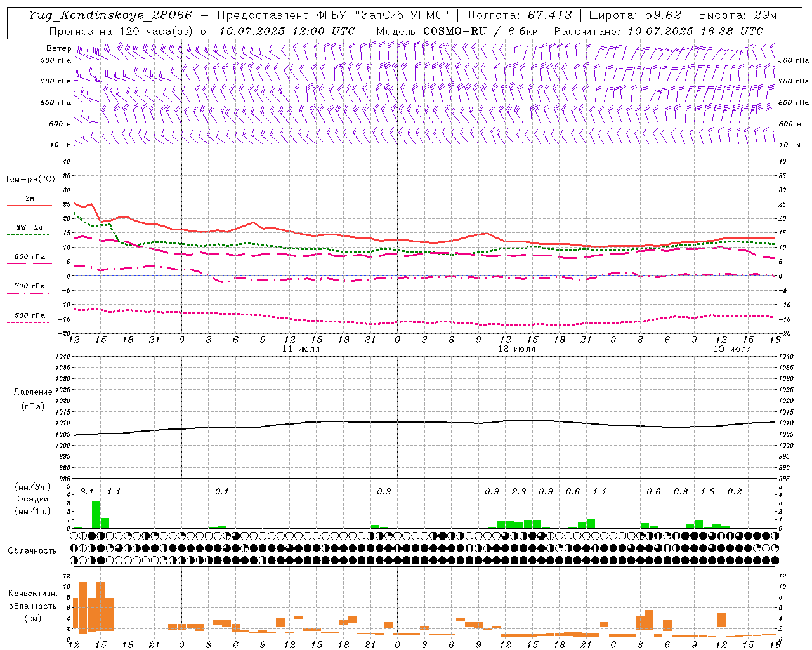Click the 13 июля date label

point(733,349)
